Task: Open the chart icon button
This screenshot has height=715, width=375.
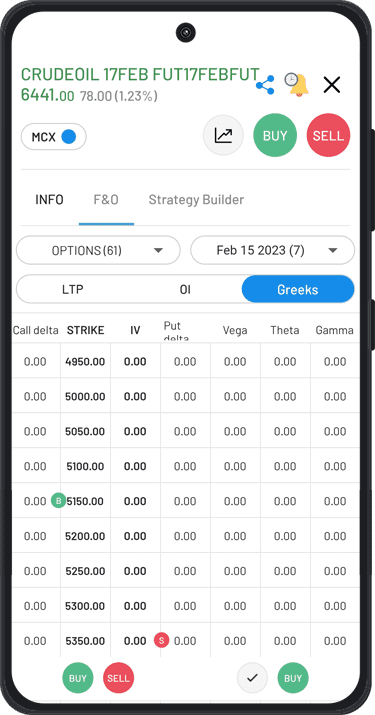Action: (x=223, y=135)
